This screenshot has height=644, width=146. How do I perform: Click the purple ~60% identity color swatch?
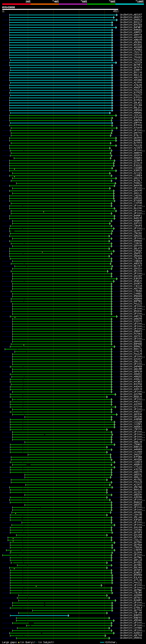[73, 4]
